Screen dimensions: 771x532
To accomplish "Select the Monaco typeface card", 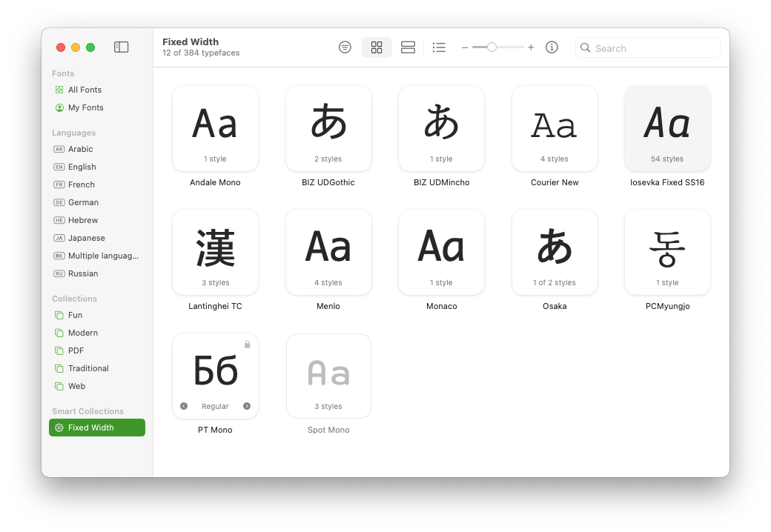I will pos(442,253).
